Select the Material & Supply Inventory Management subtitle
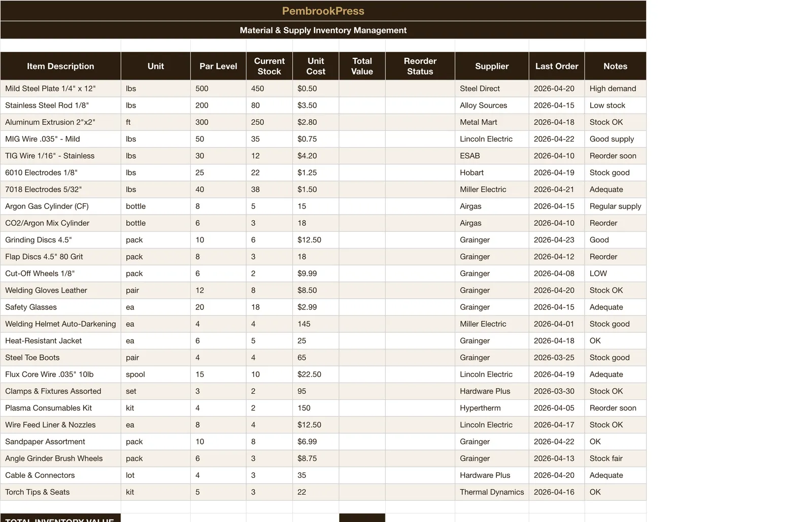 point(323,30)
